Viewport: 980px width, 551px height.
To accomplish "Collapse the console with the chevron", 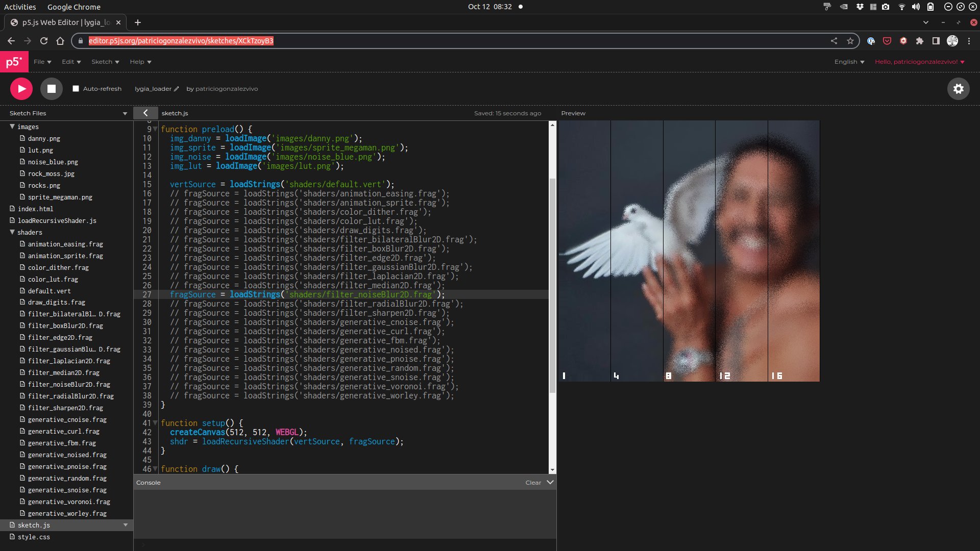I will coord(550,482).
